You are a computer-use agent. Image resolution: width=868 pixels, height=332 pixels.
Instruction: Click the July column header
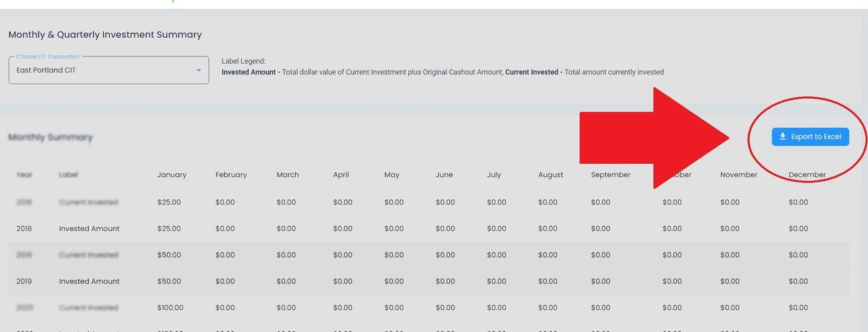(x=494, y=175)
